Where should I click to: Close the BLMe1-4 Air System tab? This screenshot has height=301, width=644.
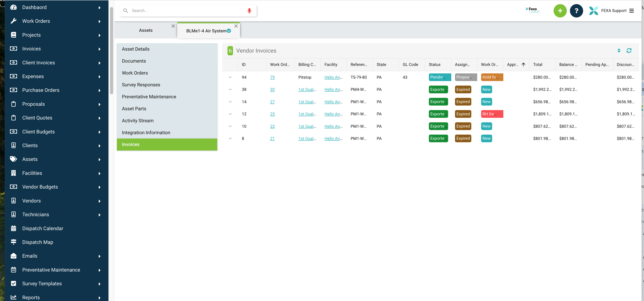(236, 26)
